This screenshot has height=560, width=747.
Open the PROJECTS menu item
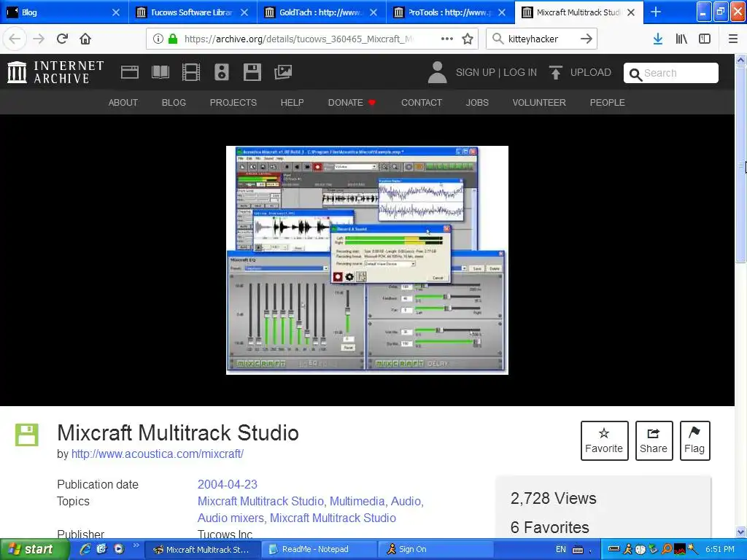pos(233,102)
